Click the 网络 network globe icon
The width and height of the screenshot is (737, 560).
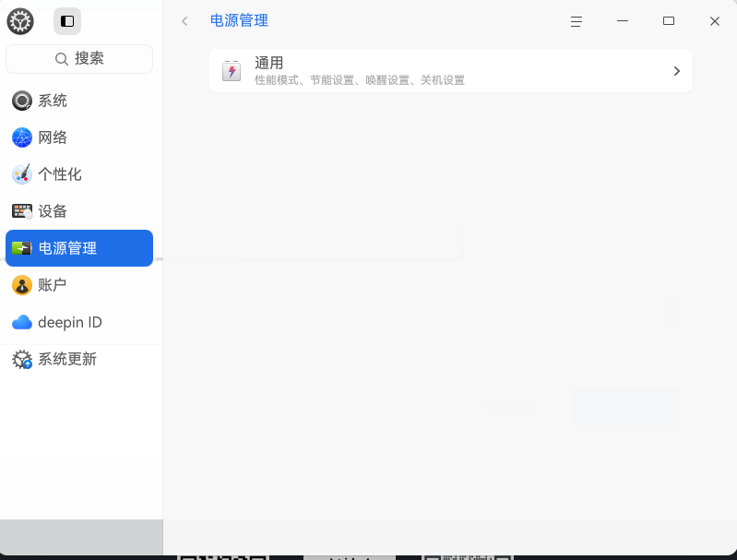click(x=21, y=137)
